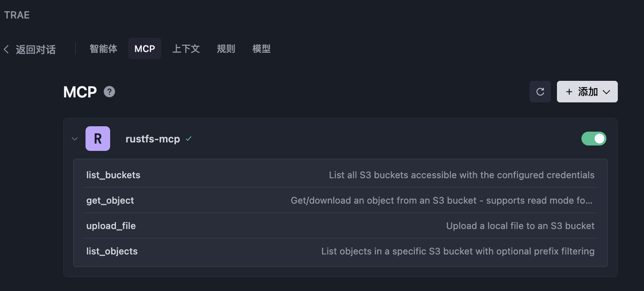Click the back arrow next to 返回对话
The height and width of the screenshot is (291, 644).
point(6,49)
